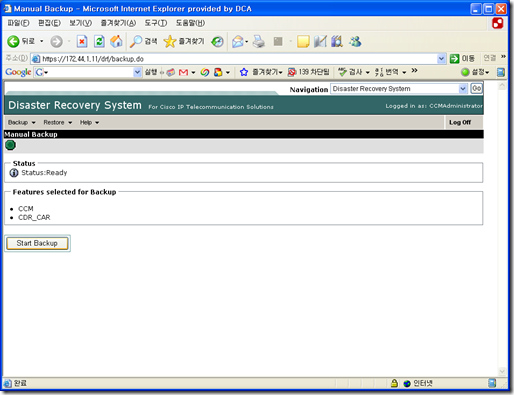
Task: Open the 보기(V) menu
Action: 80,23
